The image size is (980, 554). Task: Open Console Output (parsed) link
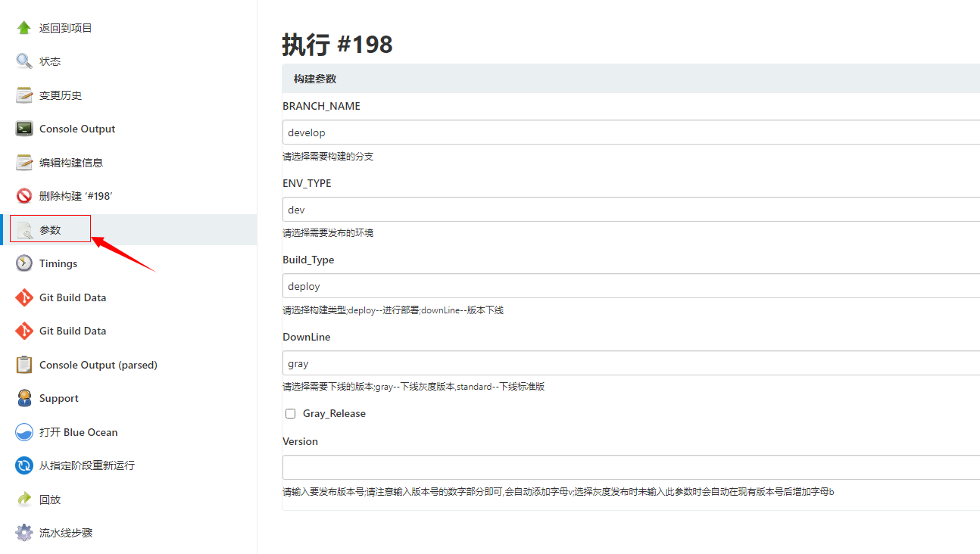[98, 365]
